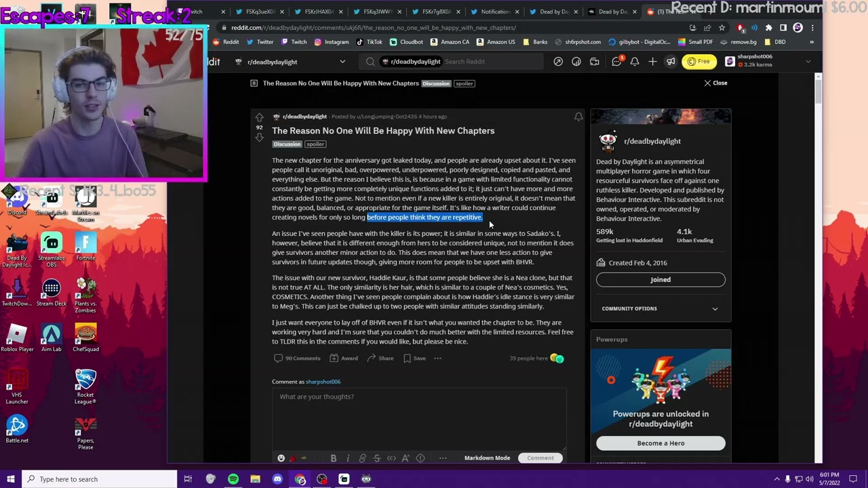The image size is (868, 488).
Task: Give an Award to the post
Action: tap(344, 359)
